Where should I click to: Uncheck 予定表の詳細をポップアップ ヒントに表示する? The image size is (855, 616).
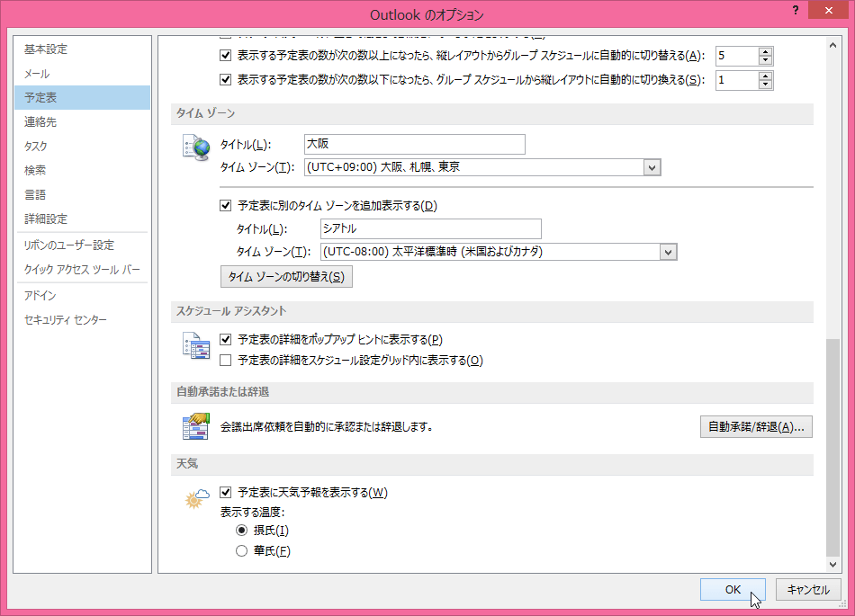coord(225,339)
